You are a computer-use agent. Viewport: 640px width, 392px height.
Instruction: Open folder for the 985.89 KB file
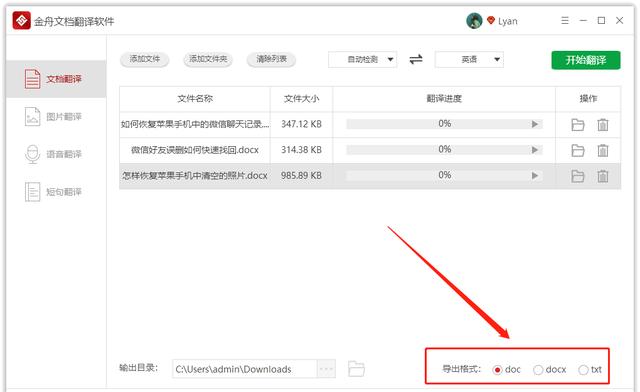[578, 176]
